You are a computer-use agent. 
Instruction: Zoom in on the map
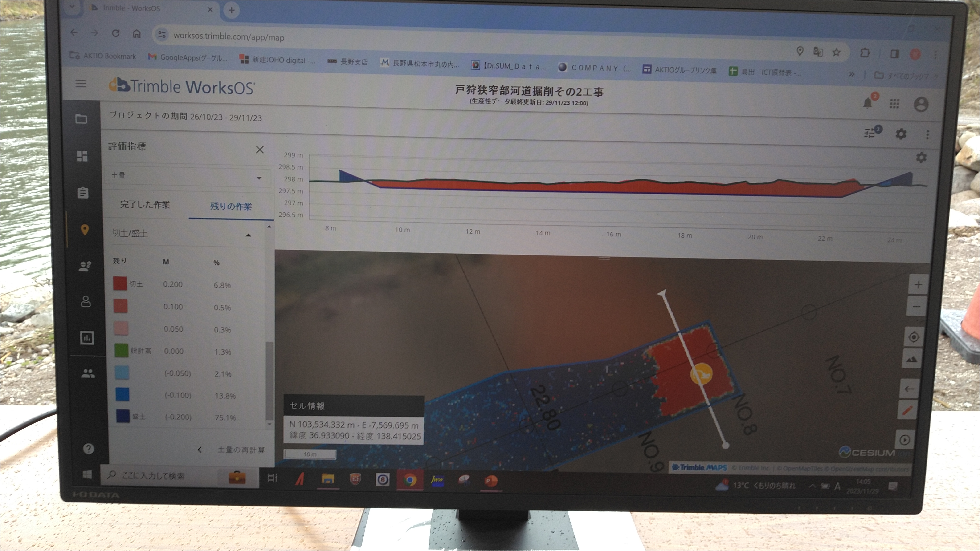(918, 284)
